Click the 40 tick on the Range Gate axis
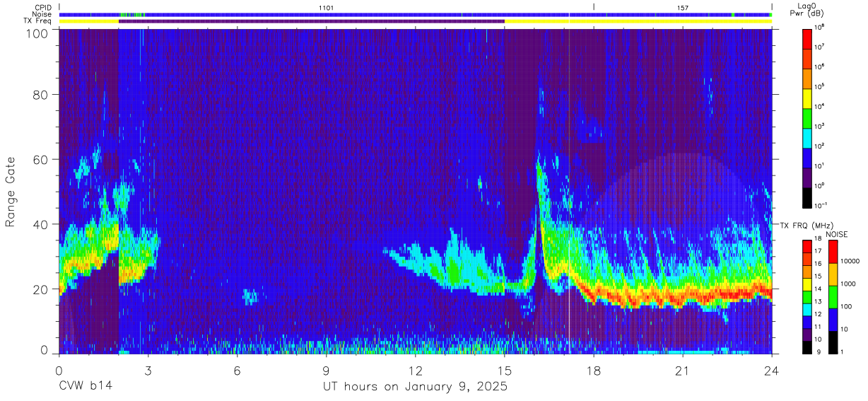868x401 pixels. [41, 224]
